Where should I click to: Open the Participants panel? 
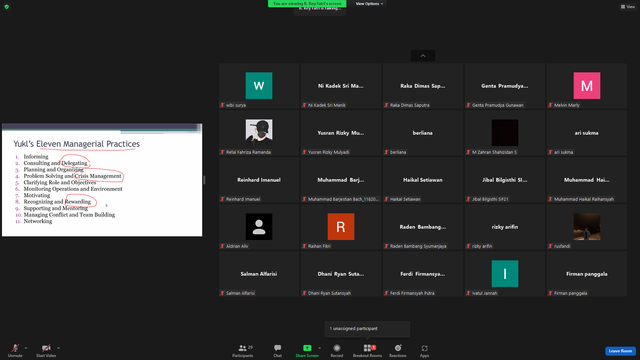243,350
